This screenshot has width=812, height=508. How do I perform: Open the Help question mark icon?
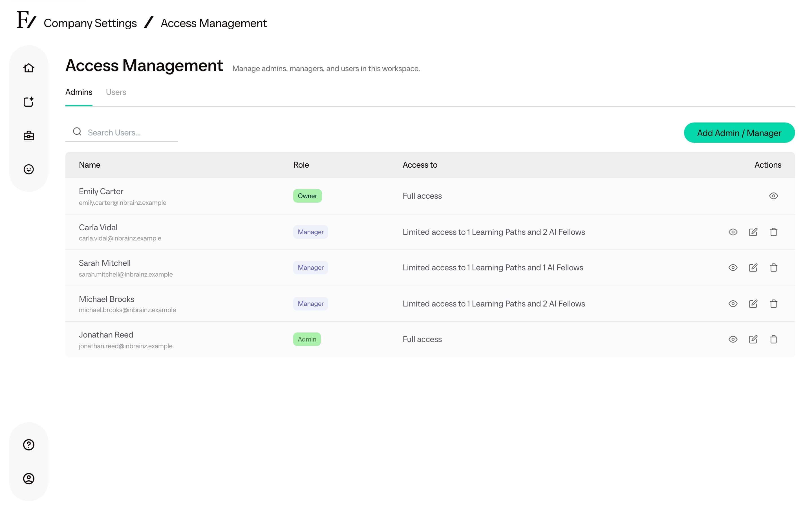[28, 445]
